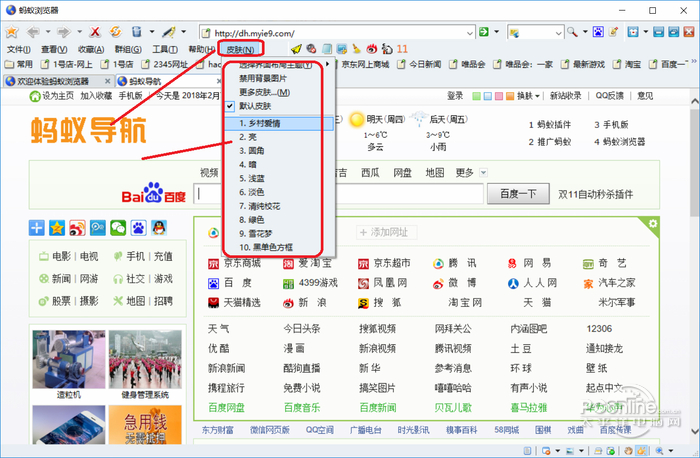Pick the pink page skin swatch
This screenshot has height=458, width=700.
[x=499, y=96]
